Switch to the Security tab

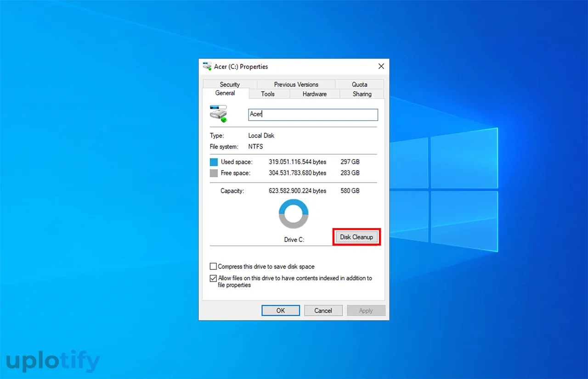[x=230, y=84]
